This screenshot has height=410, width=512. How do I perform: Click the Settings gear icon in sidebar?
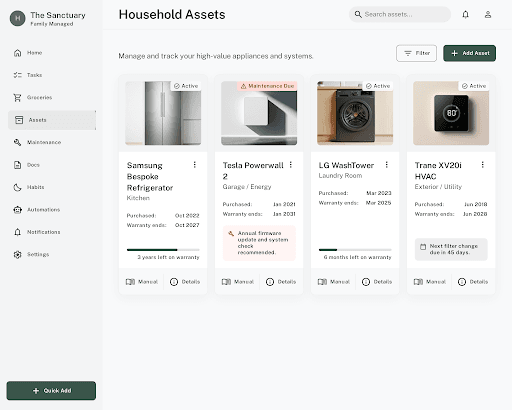pos(18,254)
